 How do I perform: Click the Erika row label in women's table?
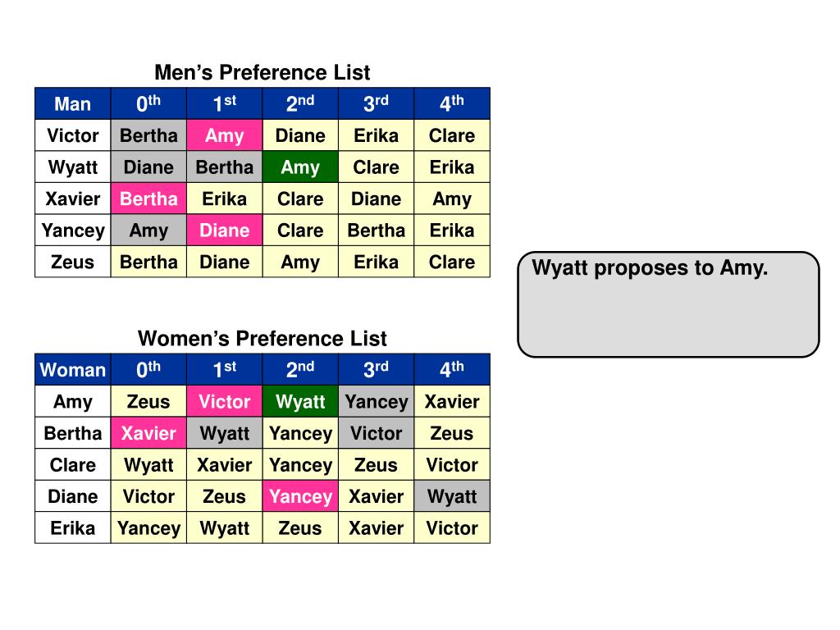pyautogui.click(x=73, y=527)
